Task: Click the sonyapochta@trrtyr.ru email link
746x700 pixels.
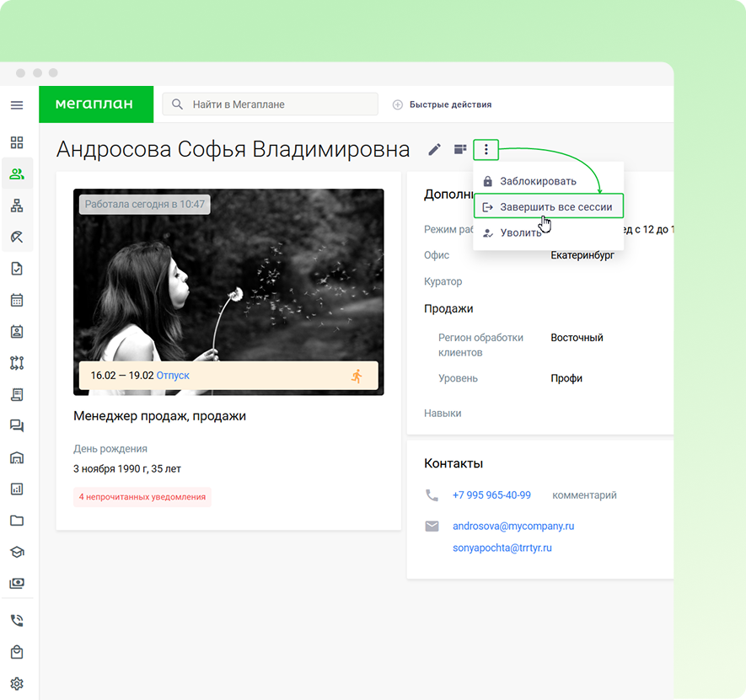Action: pyautogui.click(x=502, y=548)
